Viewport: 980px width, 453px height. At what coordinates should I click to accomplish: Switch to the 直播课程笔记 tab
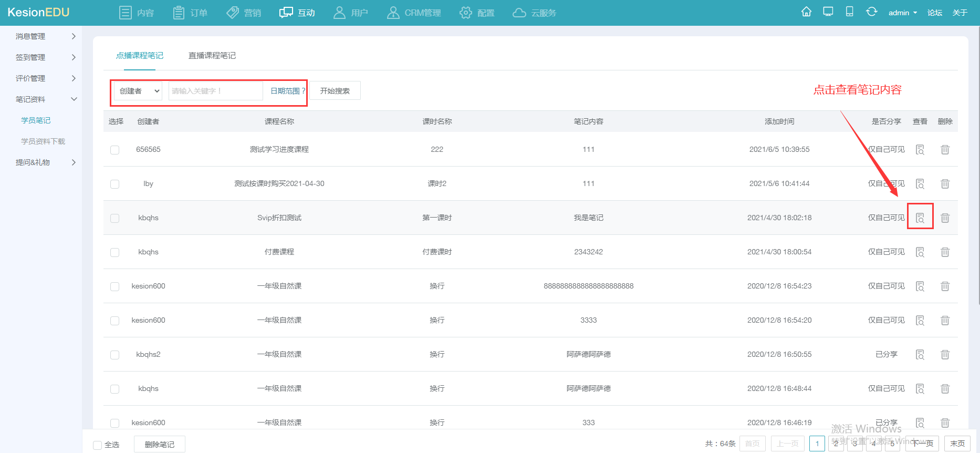(212, 56)
